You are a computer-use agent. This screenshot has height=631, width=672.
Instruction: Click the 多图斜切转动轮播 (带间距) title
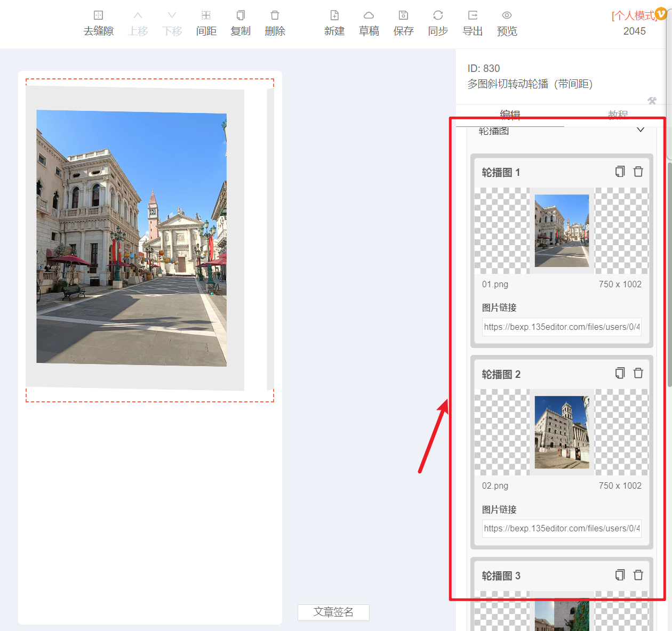click(x=530, y=84)
